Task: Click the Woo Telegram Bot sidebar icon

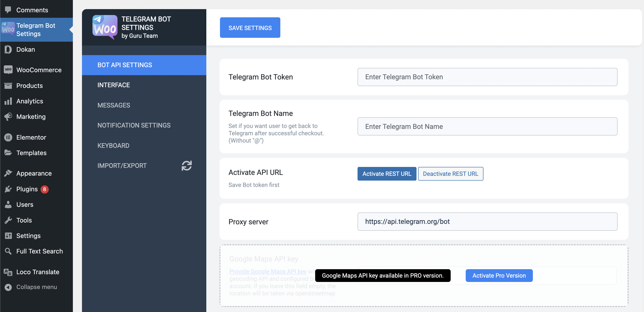Action: [8, 29]
